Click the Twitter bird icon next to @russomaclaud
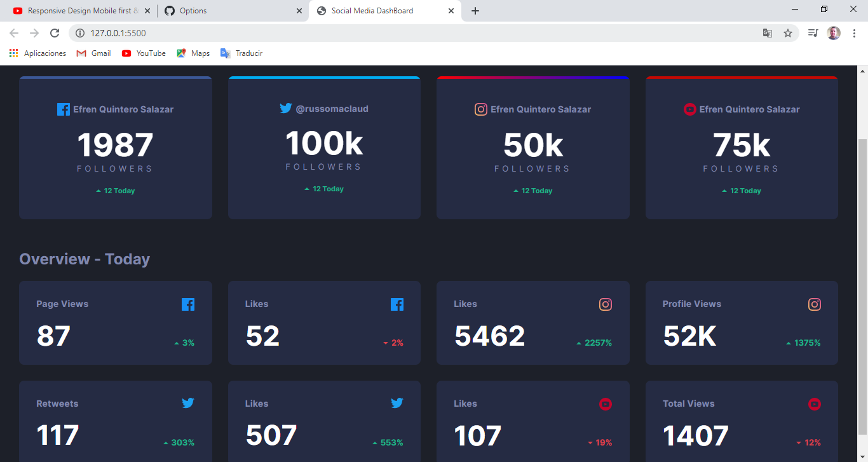Screen dimensions: 868x462 [x=286, y=108]
